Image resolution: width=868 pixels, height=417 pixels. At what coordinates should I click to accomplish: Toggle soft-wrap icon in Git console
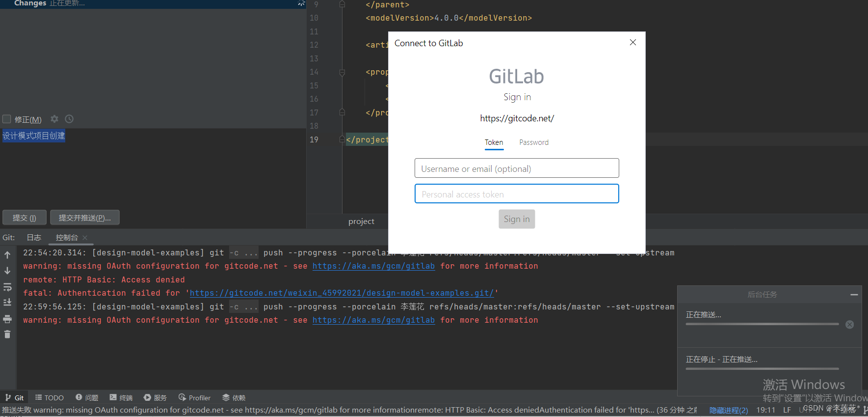tap(7, 287)
